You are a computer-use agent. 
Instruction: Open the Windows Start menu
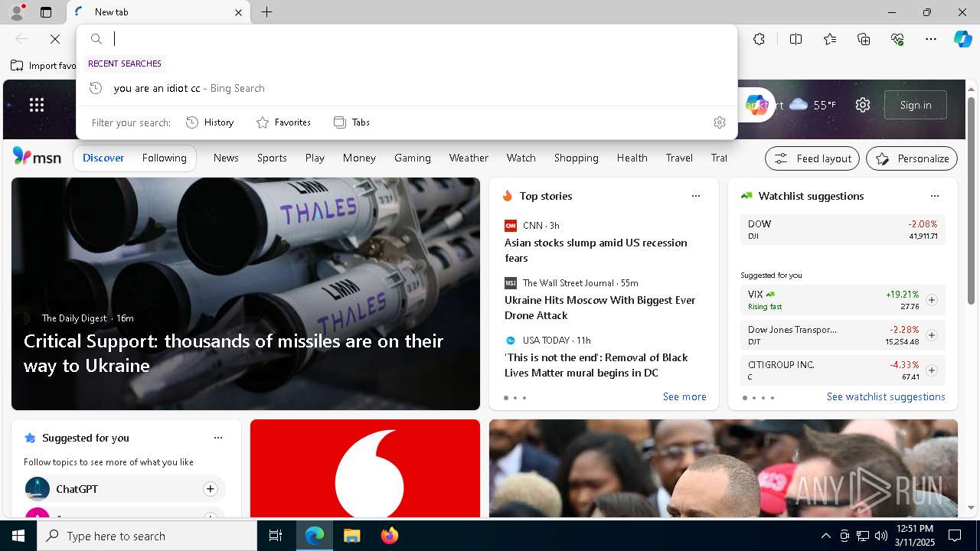(x=18, y=536)
